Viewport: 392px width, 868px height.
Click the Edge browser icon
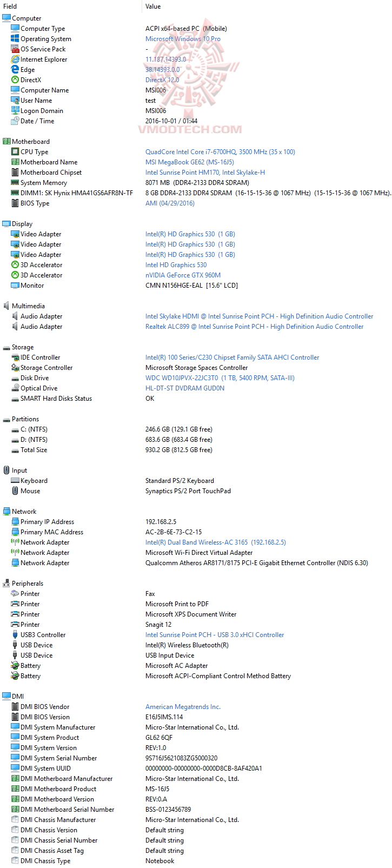(x=15, y=69)
